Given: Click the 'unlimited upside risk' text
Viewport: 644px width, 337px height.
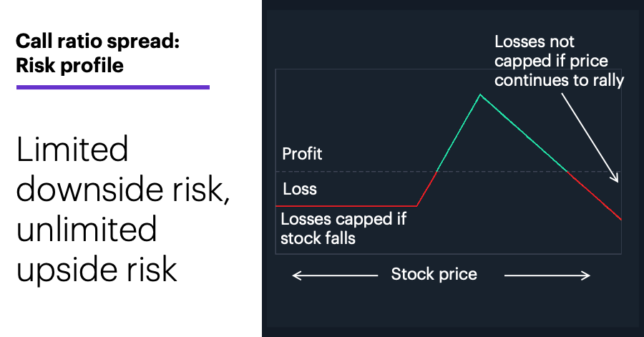Looking at the screenshot, I should click(x=97, y=249).
